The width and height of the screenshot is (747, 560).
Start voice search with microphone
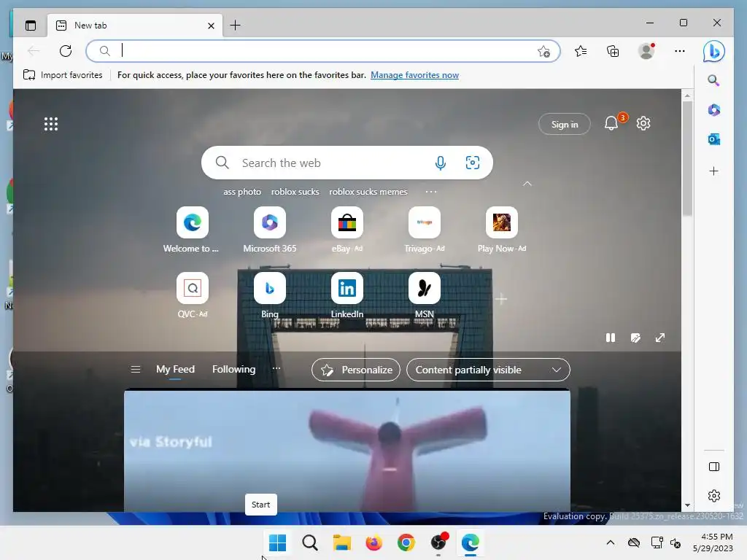(x=441, y=163)
